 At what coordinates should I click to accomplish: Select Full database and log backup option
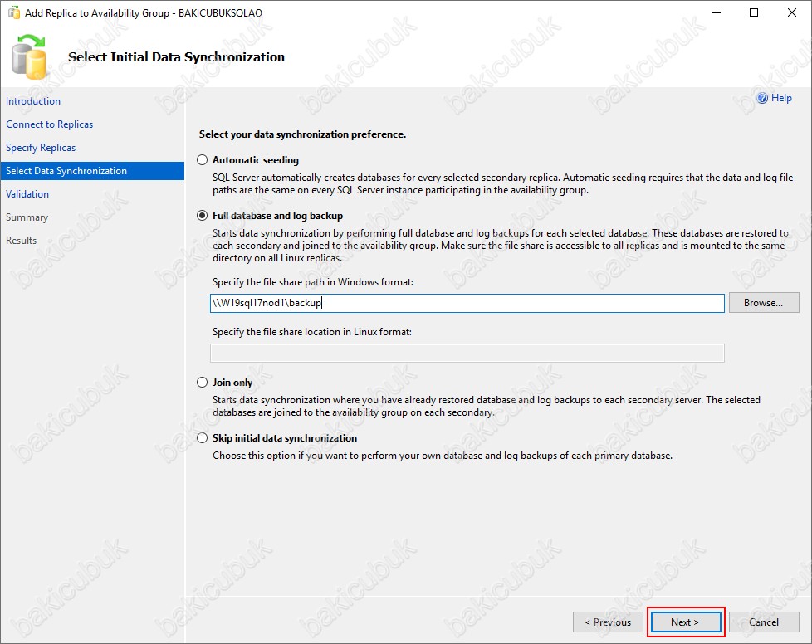click(x=202, y=215)
